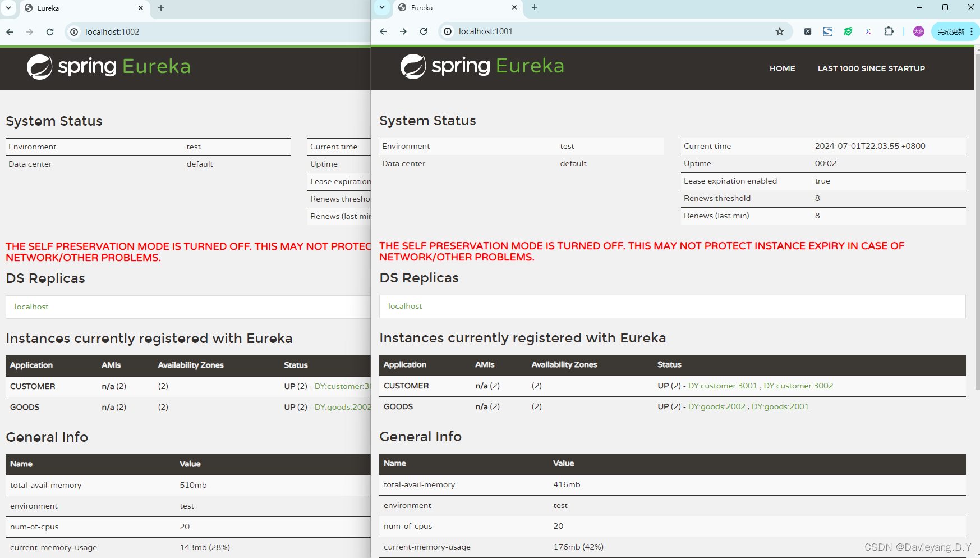Click total-avail-memory value 510mb
The image size is (980, 558).
[x=193, y=485]
